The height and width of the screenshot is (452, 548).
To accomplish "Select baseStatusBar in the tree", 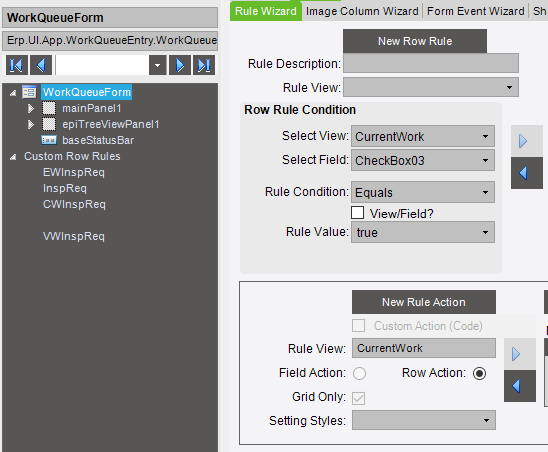I will 98,140.
